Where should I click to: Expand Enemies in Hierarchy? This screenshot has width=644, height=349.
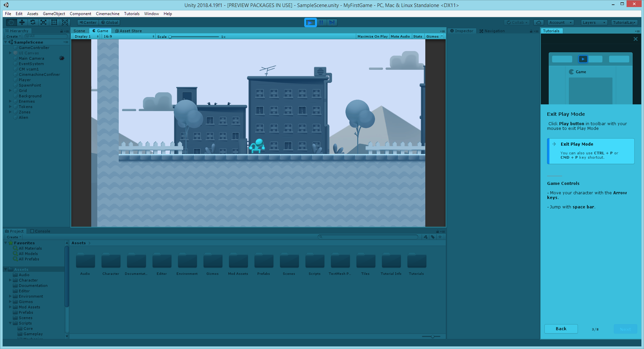tap(10, 101)
